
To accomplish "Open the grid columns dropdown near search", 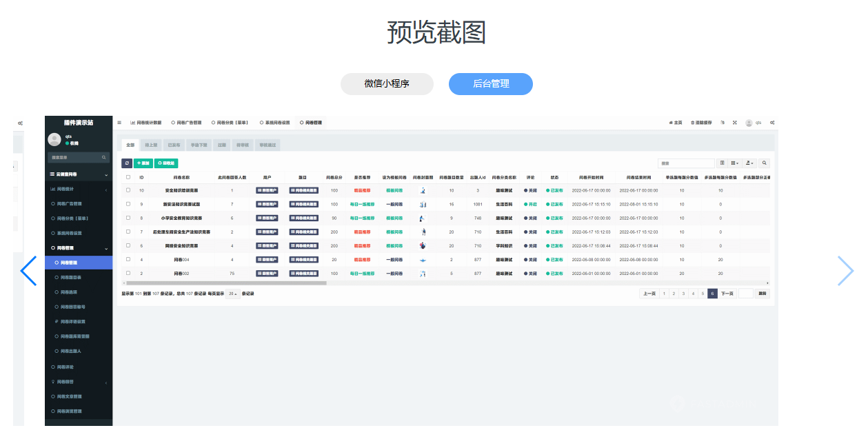I will pyautogui.click(x=733, y=163).
